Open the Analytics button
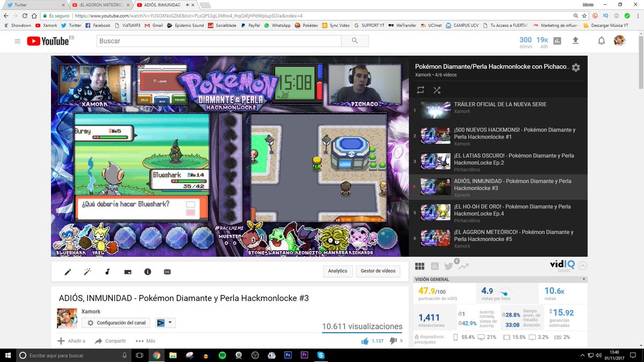 (x=338, y=271)
